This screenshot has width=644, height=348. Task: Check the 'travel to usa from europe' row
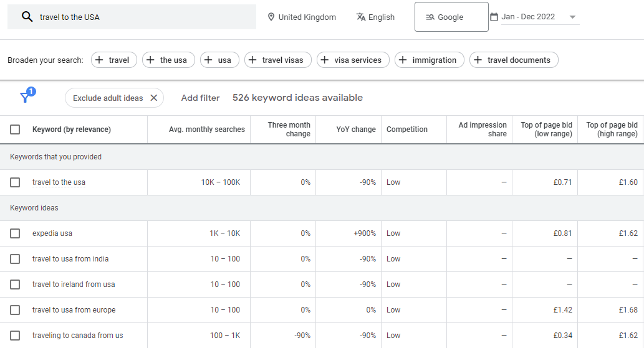tap(15, 310)
